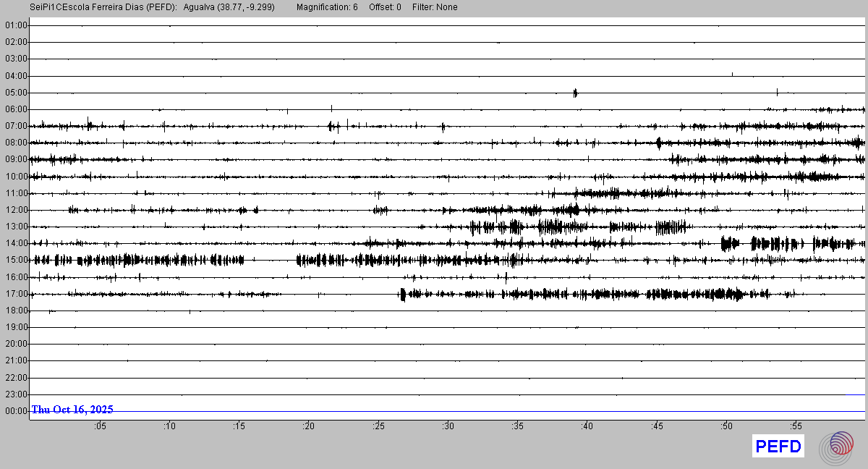The width and height of the screenshot is (868, 469).
Task: Click the Thu Oct 16, 2025 date label
Action: click(72, 410)
